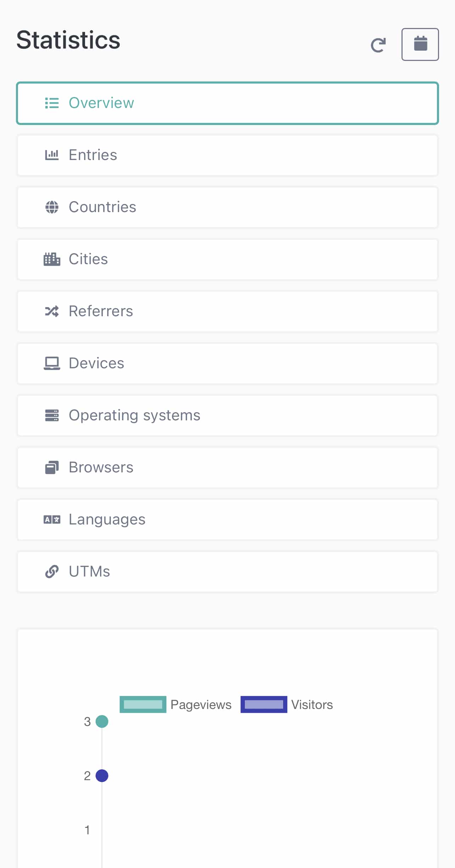Click the refresh statistics icon
Image resolution: width=455 pixels, height=868 pixels.
click(x=378, y=45)
